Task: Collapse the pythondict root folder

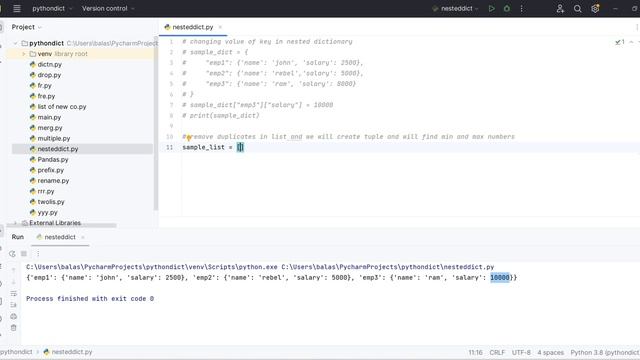Action: (15, 43)
